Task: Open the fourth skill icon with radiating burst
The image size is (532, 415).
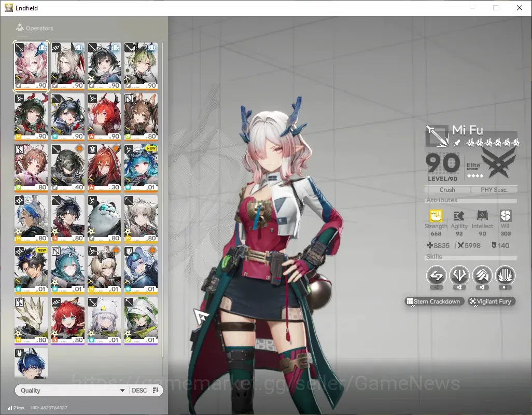Action: [505, 275]
